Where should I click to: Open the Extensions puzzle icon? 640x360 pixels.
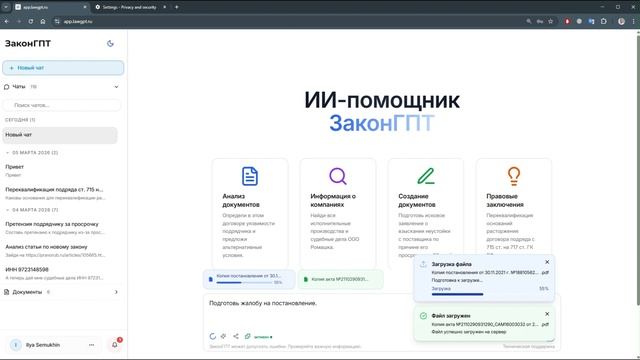pyautogui.click(x=604, y=21)
